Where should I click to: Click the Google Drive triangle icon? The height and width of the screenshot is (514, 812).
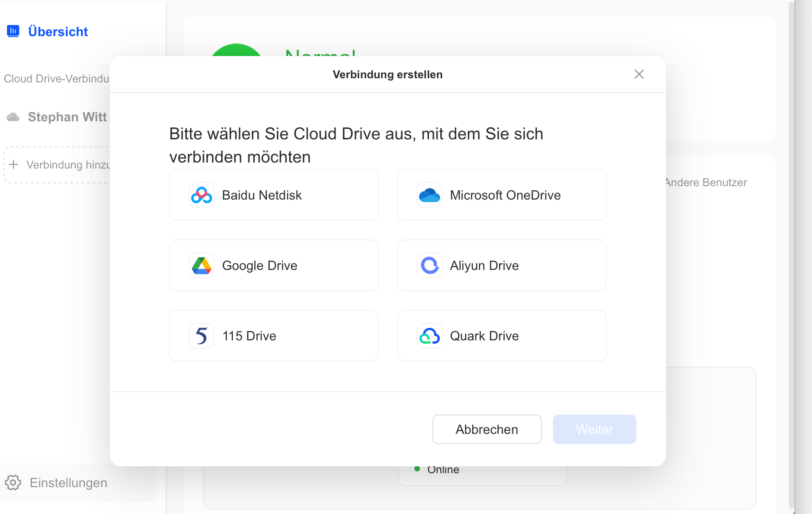point(202,266)
